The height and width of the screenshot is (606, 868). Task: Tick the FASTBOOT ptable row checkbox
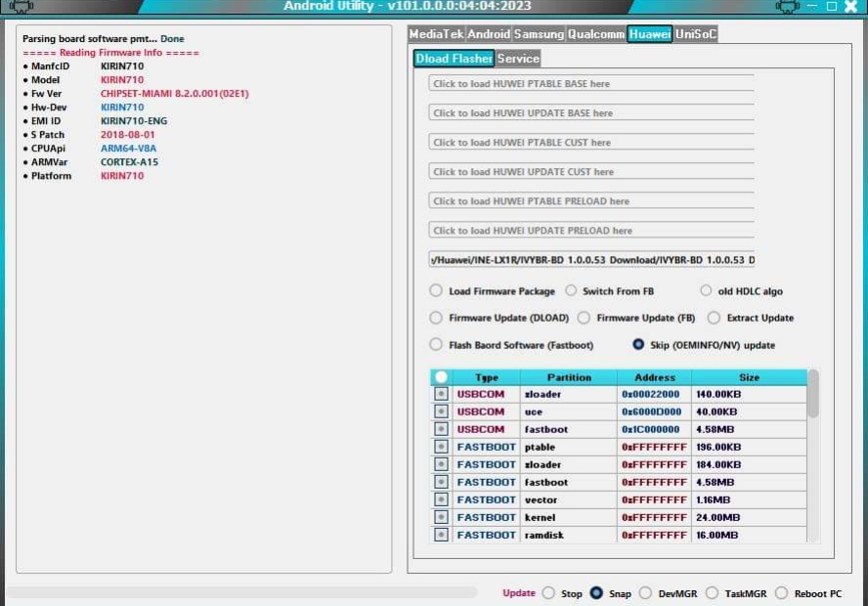tap(441, 447)
